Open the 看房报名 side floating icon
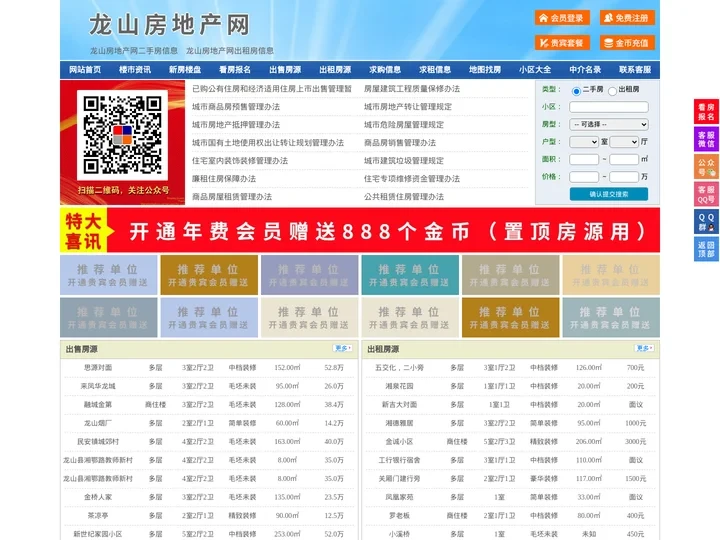 (x=706, y=112)
